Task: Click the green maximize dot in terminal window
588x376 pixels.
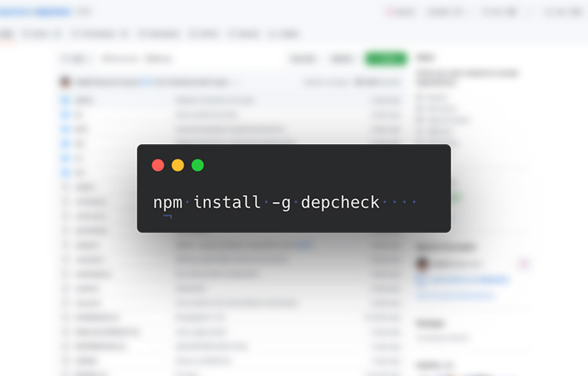Action: pyautogui.click(x=198, y=165)
